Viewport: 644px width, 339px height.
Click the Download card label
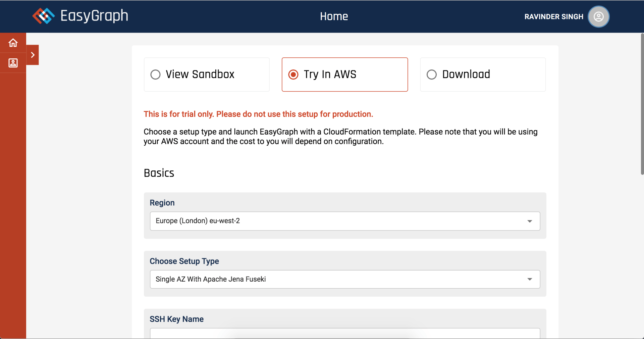(x=466, y=74)
